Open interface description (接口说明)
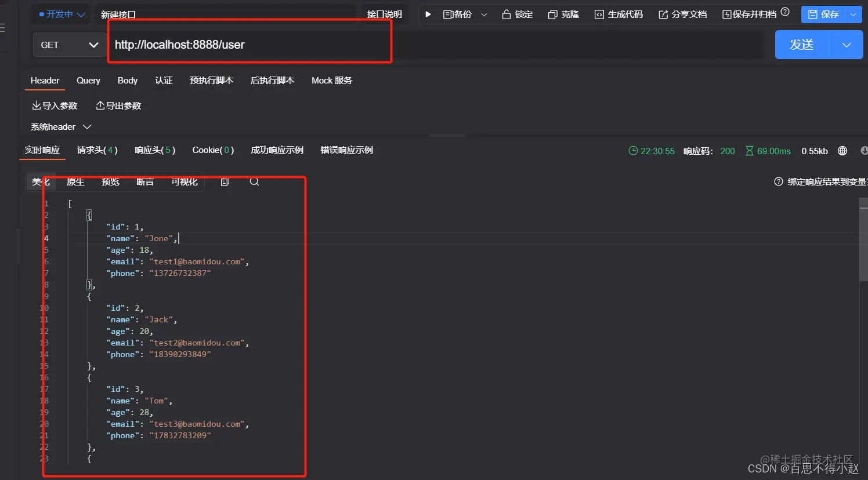The width and height of the screenshot is (868, 480). coord(385,14)
